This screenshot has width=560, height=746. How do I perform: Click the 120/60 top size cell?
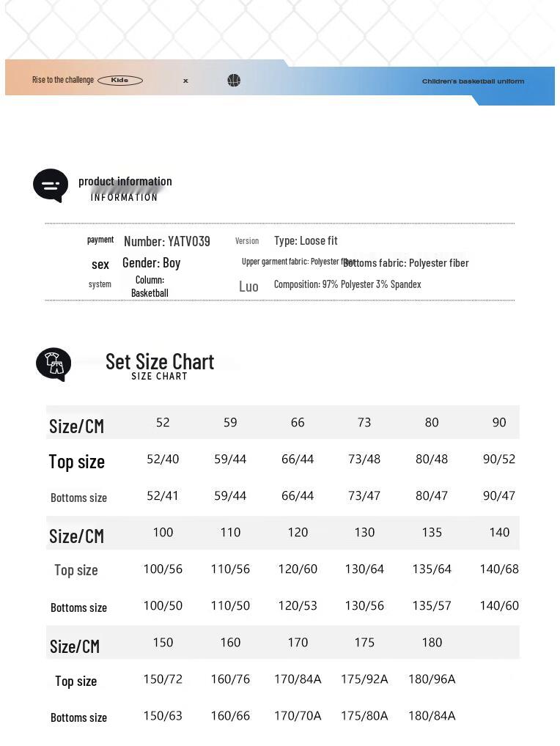click(x=298, y=569)
